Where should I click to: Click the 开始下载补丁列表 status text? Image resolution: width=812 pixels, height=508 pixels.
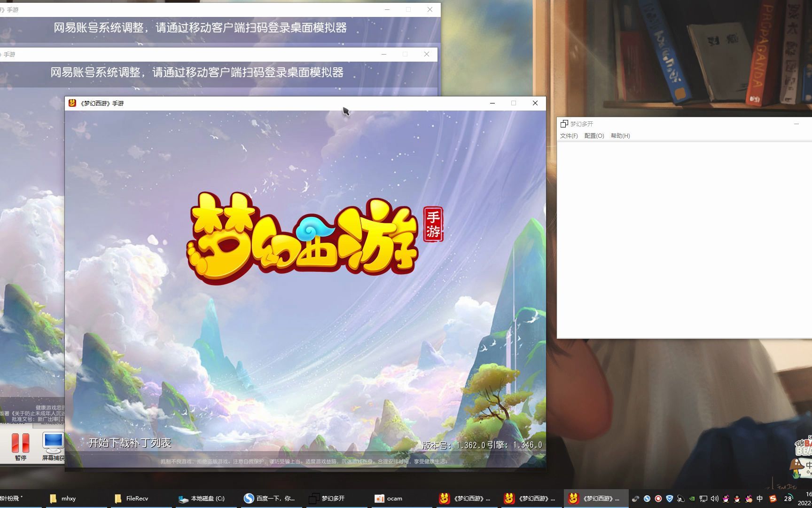(130, 443)
